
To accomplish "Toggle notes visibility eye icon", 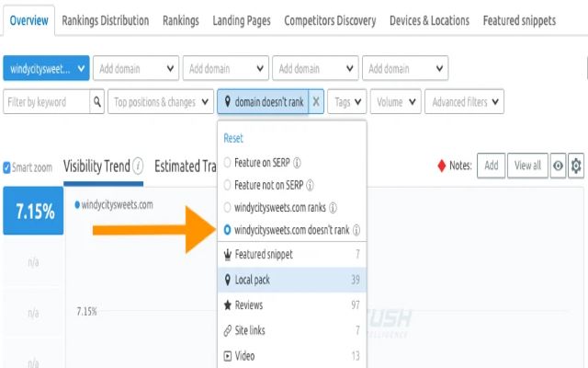I will pos(558,166).
